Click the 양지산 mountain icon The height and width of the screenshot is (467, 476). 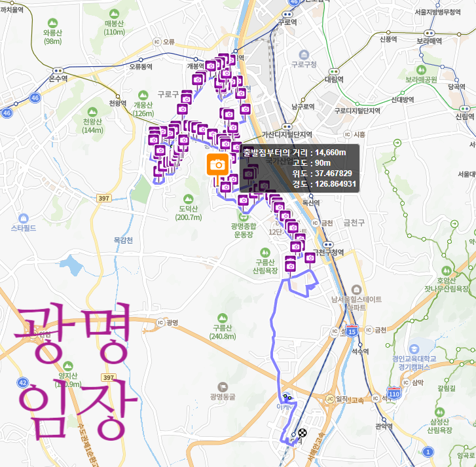pos(68,367)
